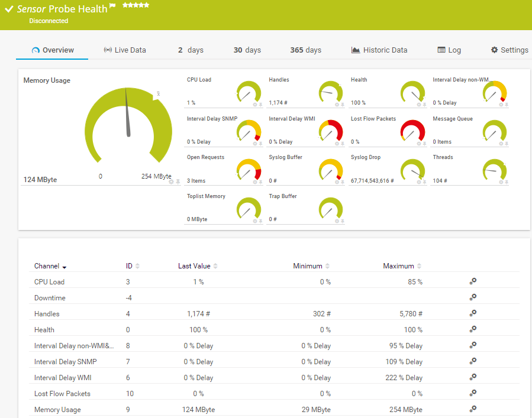Switch to the 30 days tab
Image resolution: width=532 pixels, height=418 pixels.
pyautogui.click(x=247, y=50)
